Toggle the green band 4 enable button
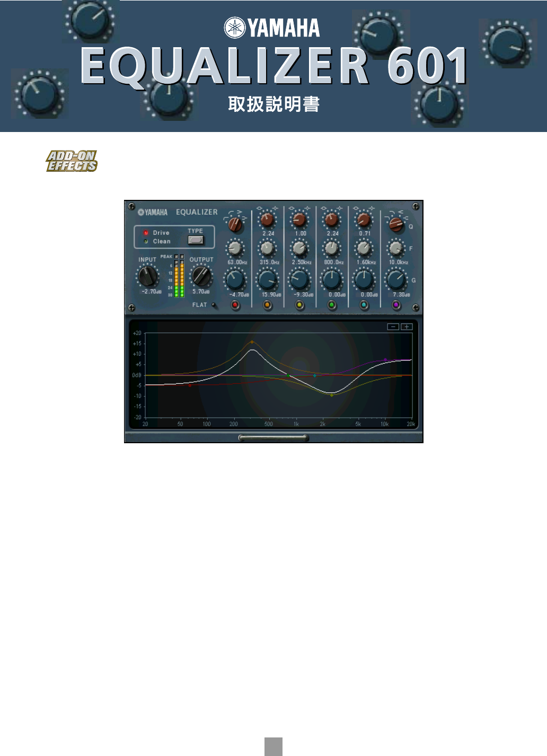Screen dimensions: 547x756 tap(332, 305)
